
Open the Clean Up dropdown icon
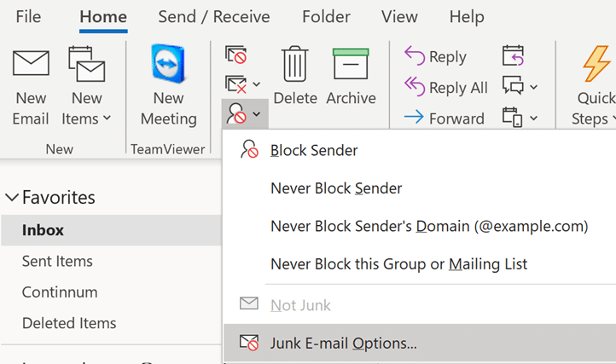tap(242, 84)
